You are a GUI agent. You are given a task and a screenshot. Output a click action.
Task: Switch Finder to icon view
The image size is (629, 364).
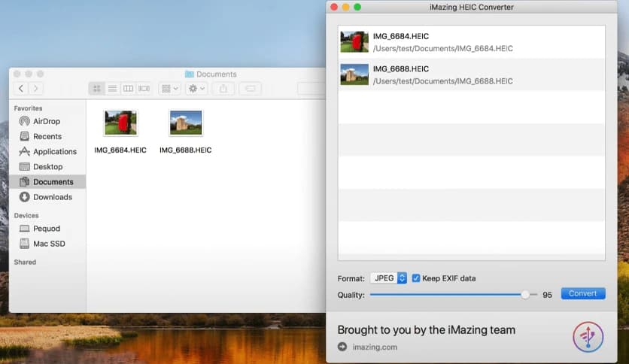click(96, 88)
